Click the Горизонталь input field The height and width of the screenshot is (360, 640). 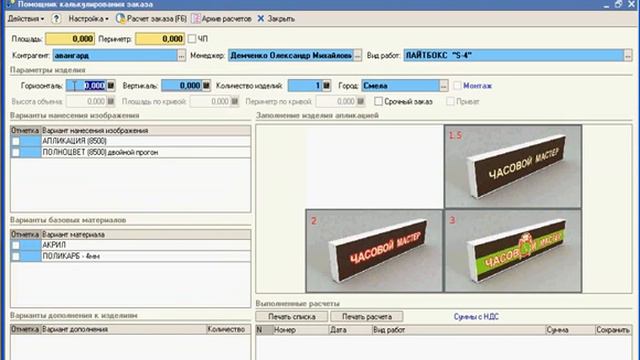point(87,86)
